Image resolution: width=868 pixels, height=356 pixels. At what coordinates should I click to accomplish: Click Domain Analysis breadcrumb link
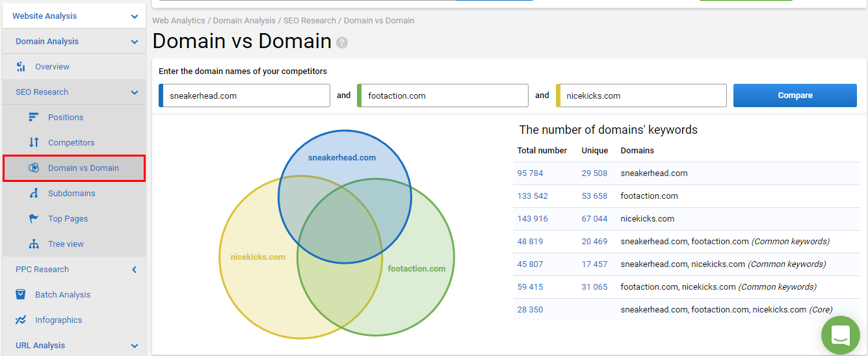tap(243, 20)
